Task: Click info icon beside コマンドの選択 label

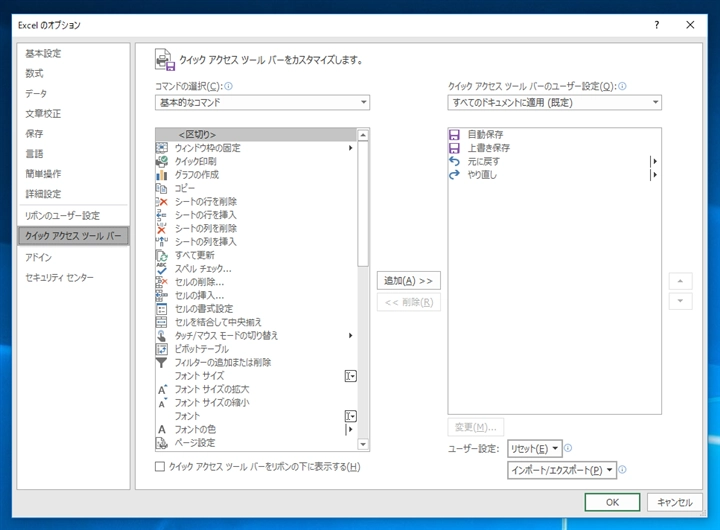Action: [229, 86]
